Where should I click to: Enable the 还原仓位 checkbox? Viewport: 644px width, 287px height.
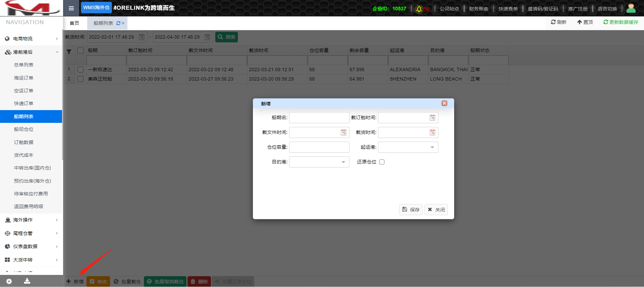[x=382, y=162]
